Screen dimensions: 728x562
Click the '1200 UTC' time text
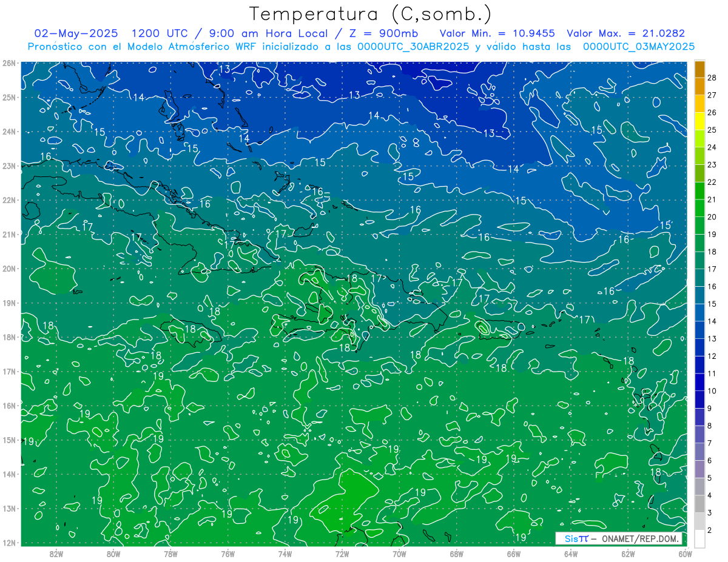point(159,34)
